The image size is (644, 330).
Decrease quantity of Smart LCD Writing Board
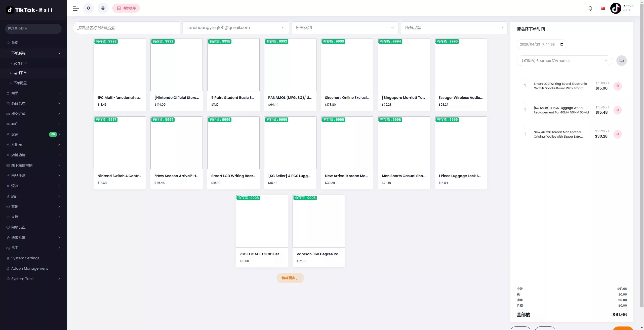pyautogui.click(x=525, y=94)
